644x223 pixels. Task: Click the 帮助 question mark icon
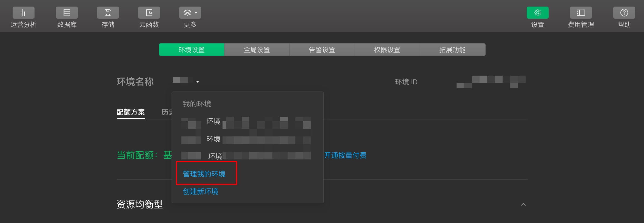pos(624,13)
